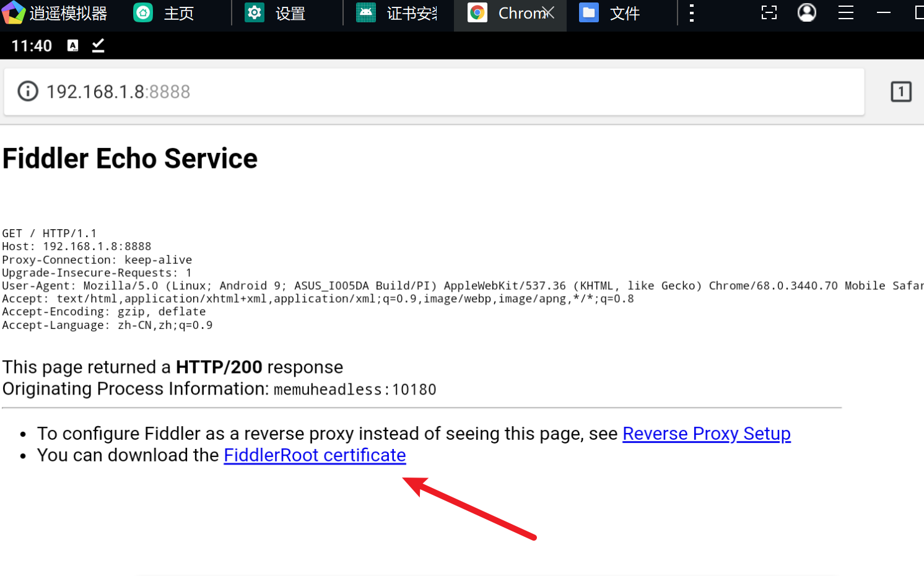Screen dimensions: 924x576
Task: Click the User-Agent header line
Action: 463,286
